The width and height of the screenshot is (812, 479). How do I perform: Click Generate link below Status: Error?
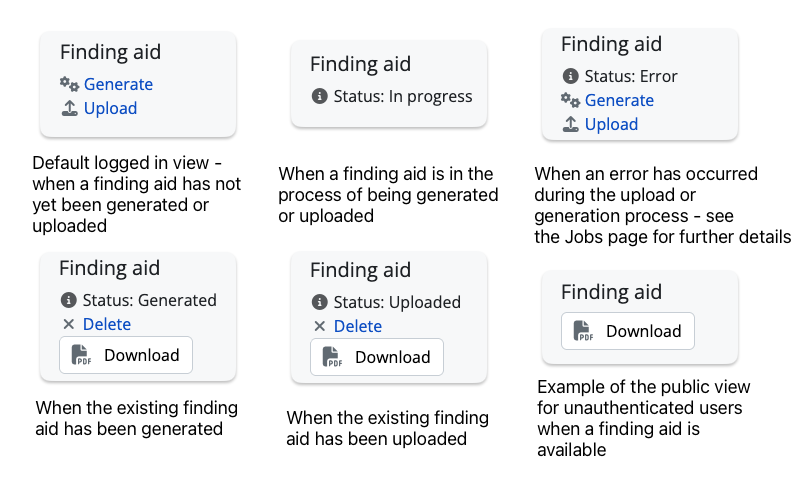click(619, 100)
